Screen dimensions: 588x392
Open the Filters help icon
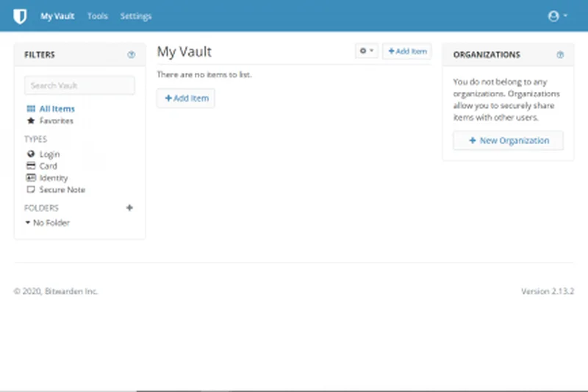(x=131, y=54)
